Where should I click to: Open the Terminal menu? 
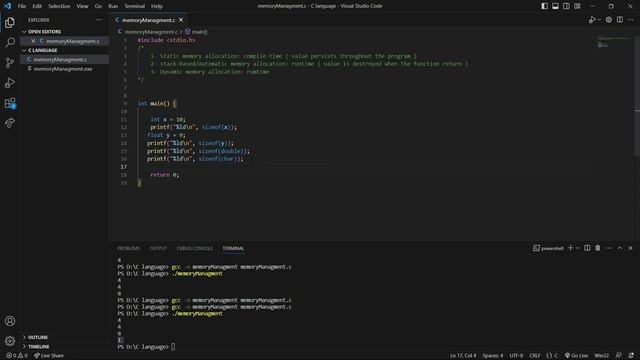tap(134, 6)
